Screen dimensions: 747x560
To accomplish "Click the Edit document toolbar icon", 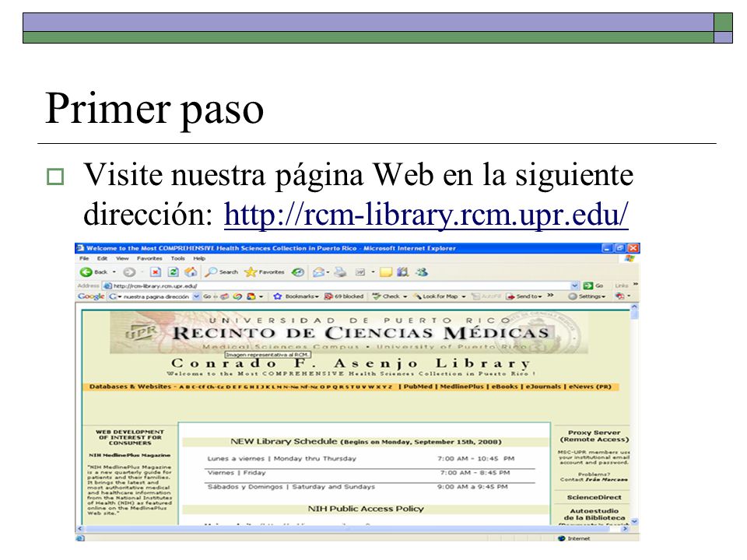I will 360,272.
